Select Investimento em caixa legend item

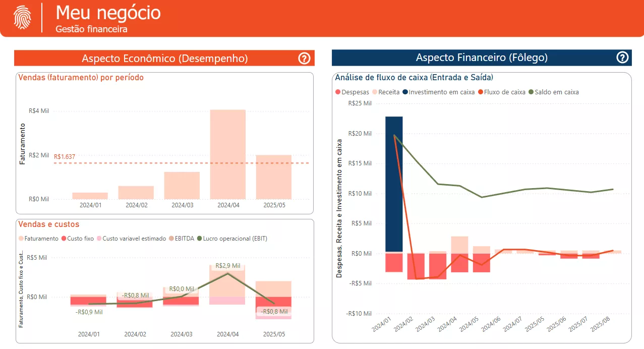(x=438, y=92)
